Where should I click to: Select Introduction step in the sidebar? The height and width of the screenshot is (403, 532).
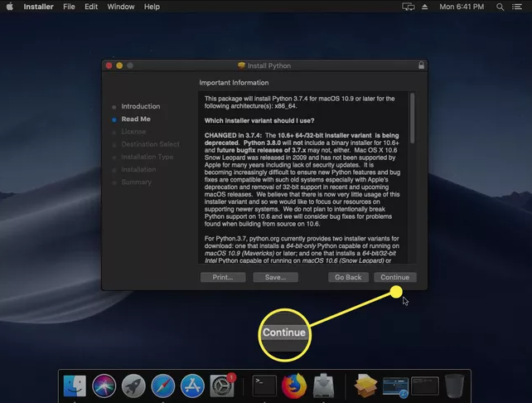point(141,106)
